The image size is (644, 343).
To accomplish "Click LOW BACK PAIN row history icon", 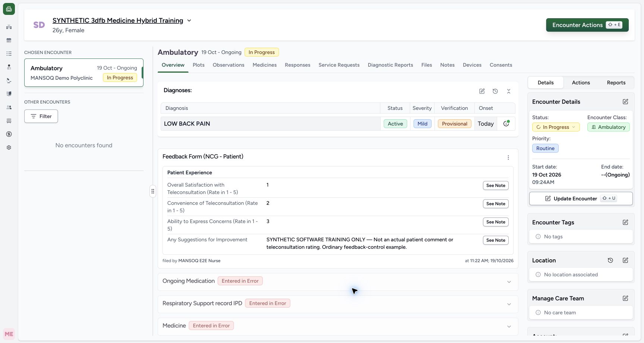I will (x=506, y=124).
